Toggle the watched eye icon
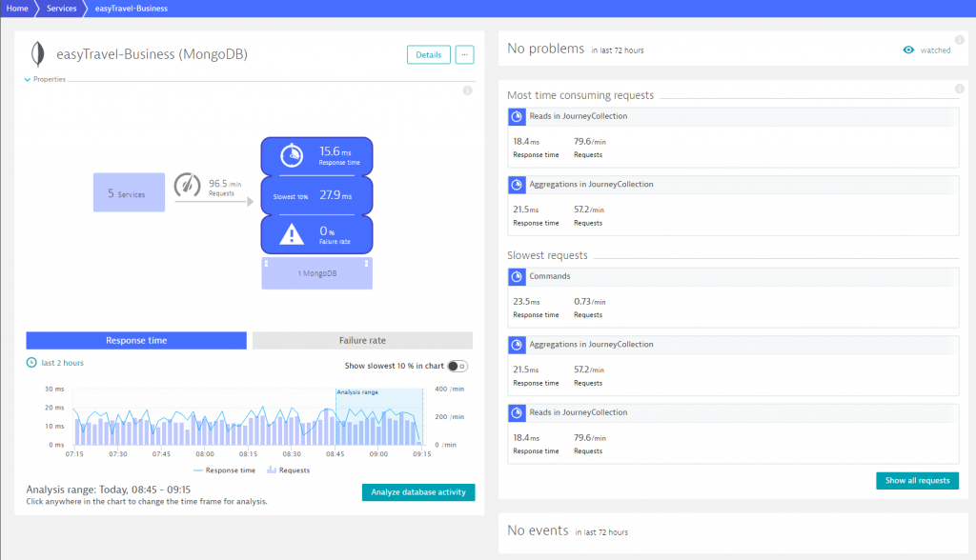Screen dimensions: 976x560 click(908, 50)
